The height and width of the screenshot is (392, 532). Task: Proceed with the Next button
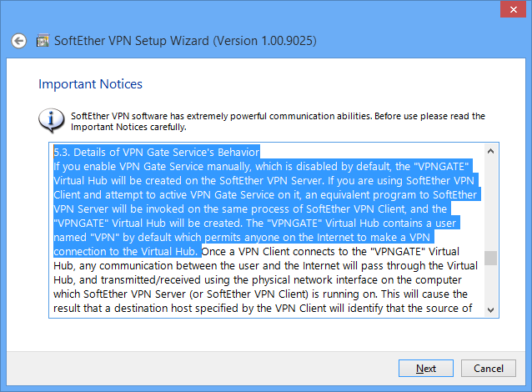point(426,368)
